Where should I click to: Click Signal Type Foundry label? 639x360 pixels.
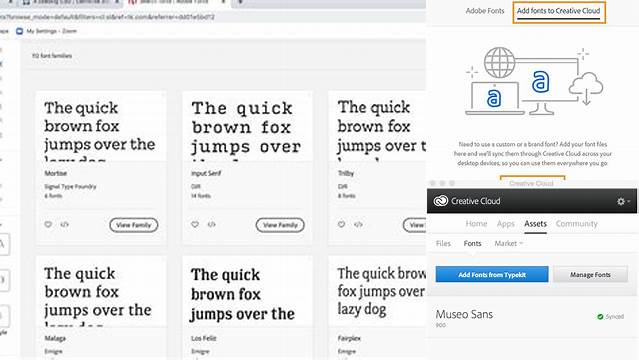click(70, 187)
